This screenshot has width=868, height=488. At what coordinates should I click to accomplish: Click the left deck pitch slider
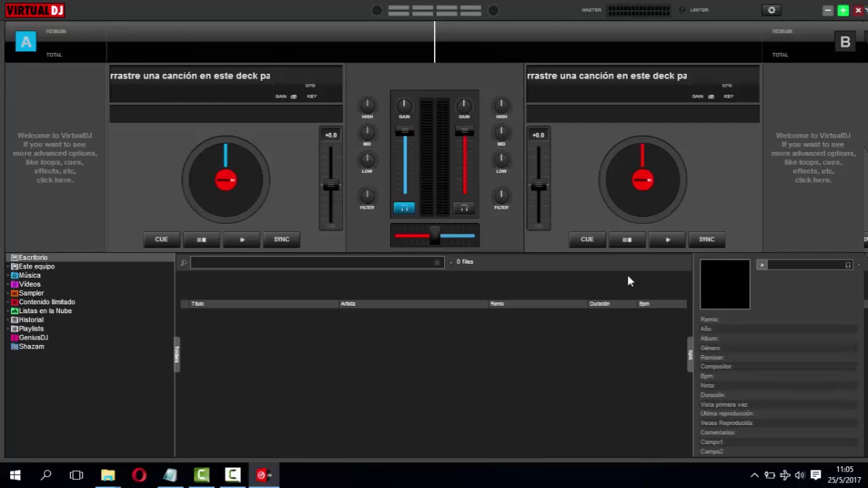331,186
